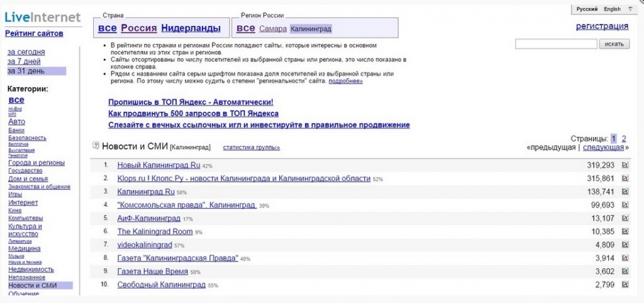This screenshot has height=303, width=644.
Task: Select the Банки category
Action: click(16, 130)
